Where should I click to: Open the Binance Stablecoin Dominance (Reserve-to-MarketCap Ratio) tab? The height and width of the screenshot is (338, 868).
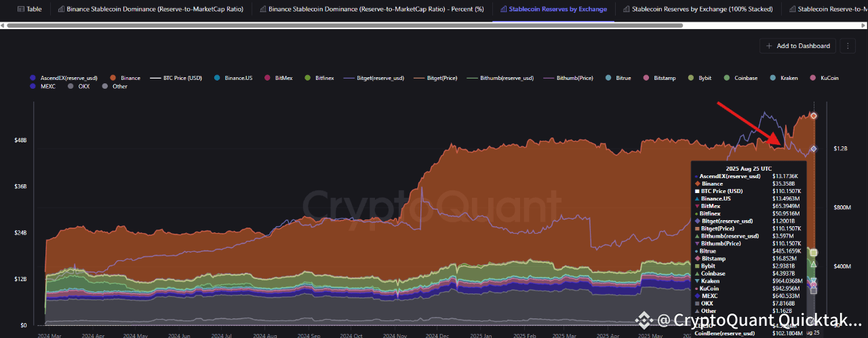pyautogui.click(x=150, y=9)
